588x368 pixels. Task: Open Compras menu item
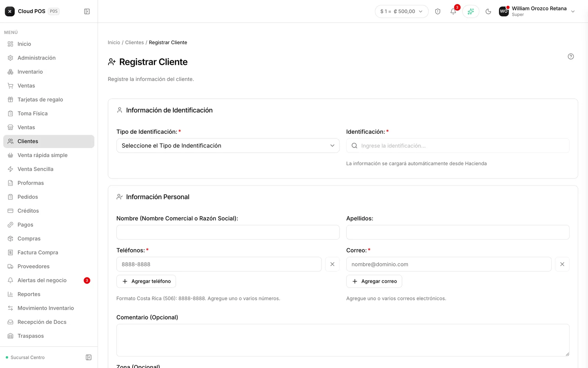[49, 238]
